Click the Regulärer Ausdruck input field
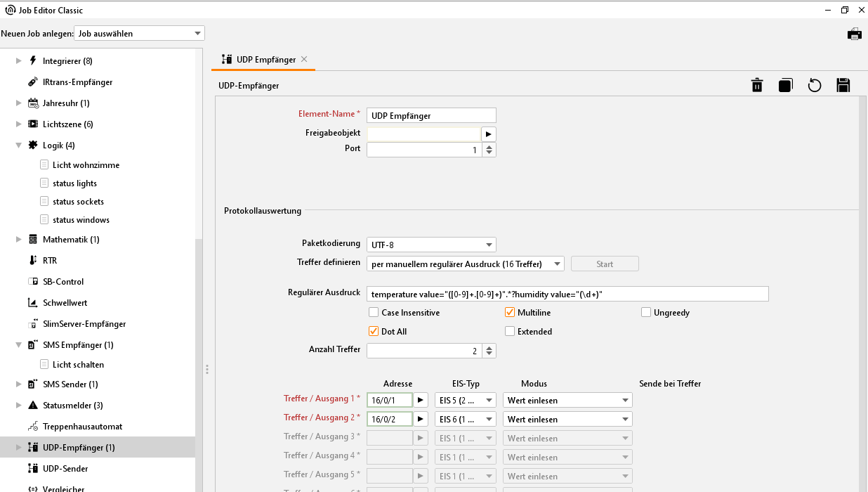Screen dimensions: 868x492 coord(567,294)
